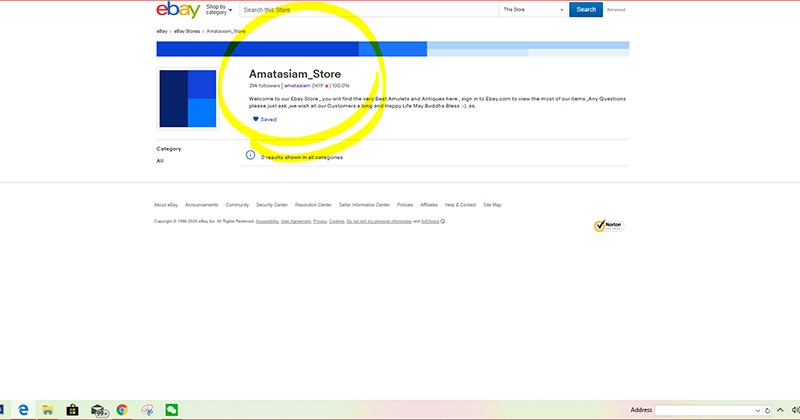Click the eBay logo
Image resolution: width=800 pixels, height=420 pixels.
click(x=177, y=10)
